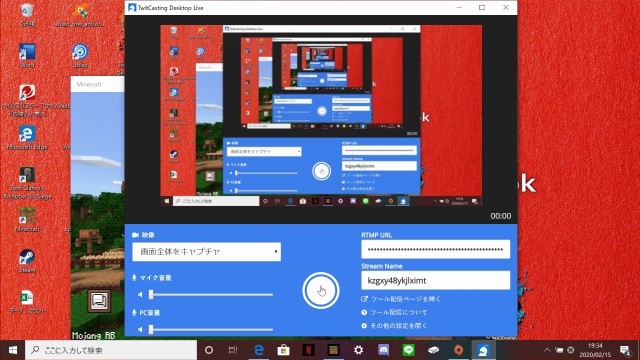This screenshot has height=360, width=640.
Task: Select the Microsoft Edge desktop icon
Action: pos(27,138)
